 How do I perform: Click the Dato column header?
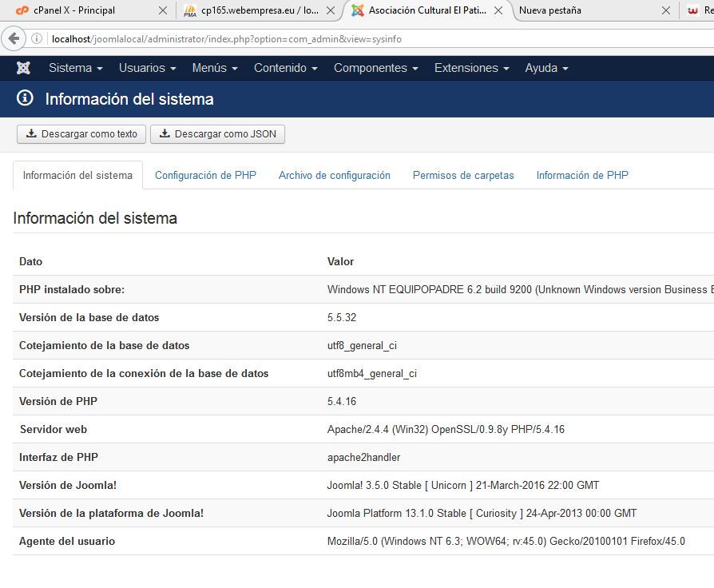click(30, 261)
